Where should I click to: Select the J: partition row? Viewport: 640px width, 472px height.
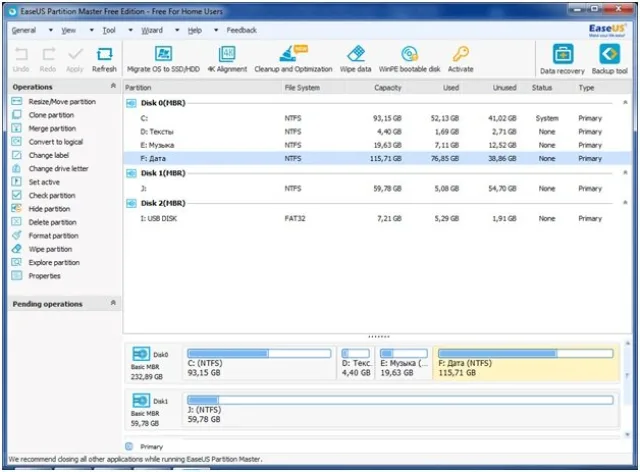(x=376, y=189)
